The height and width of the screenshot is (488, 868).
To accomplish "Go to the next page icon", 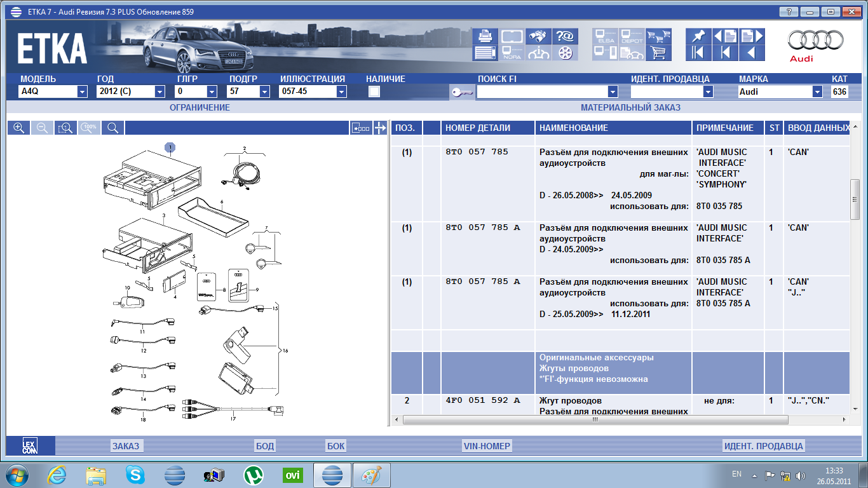I will (751, 36).
